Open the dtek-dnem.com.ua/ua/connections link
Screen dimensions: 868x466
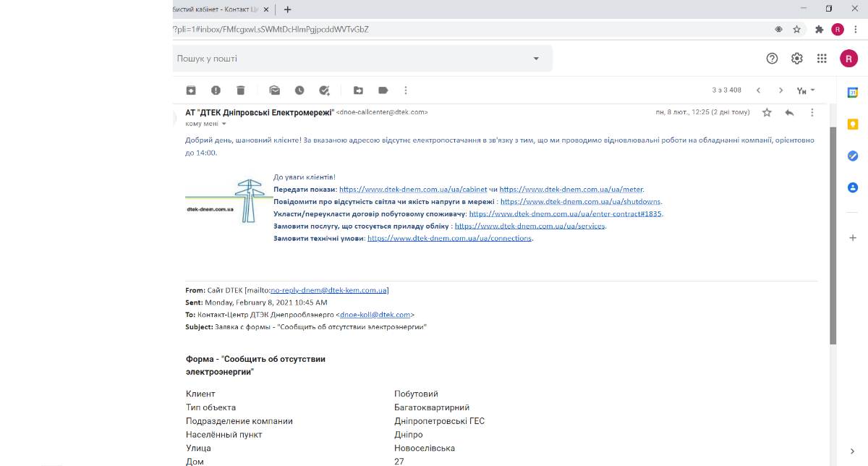tap(450, 238)
